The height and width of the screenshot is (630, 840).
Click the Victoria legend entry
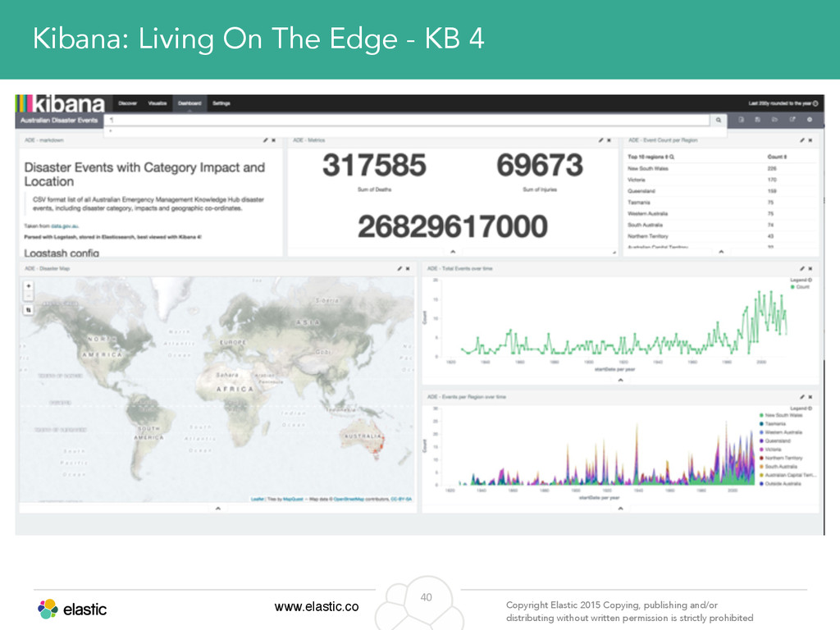point(770,450)
